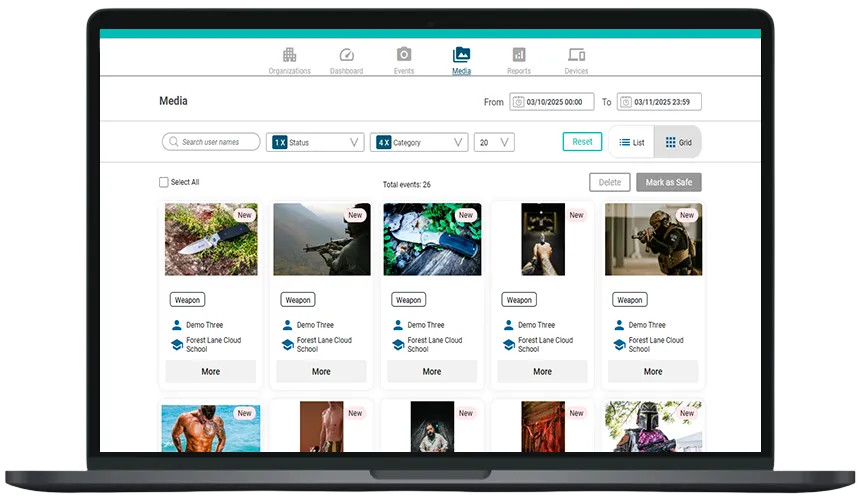The height and width of the screenshot is (501, 860).
Task: Go to the Events tab label
Action: pos(404,71)
